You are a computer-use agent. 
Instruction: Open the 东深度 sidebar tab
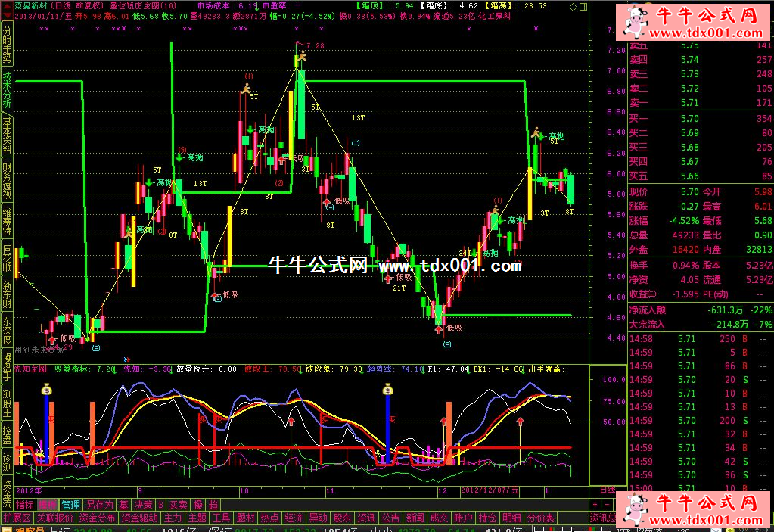tap(7, 331)
